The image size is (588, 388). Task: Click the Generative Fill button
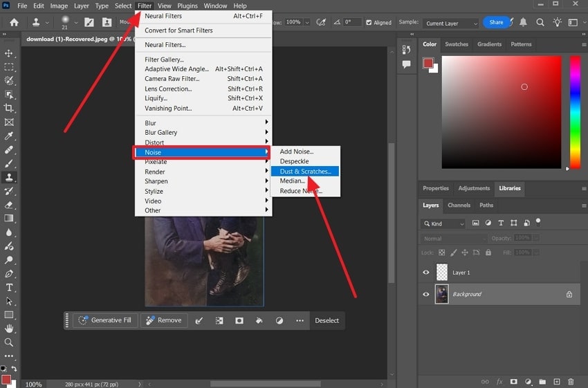tap(105, 320)
